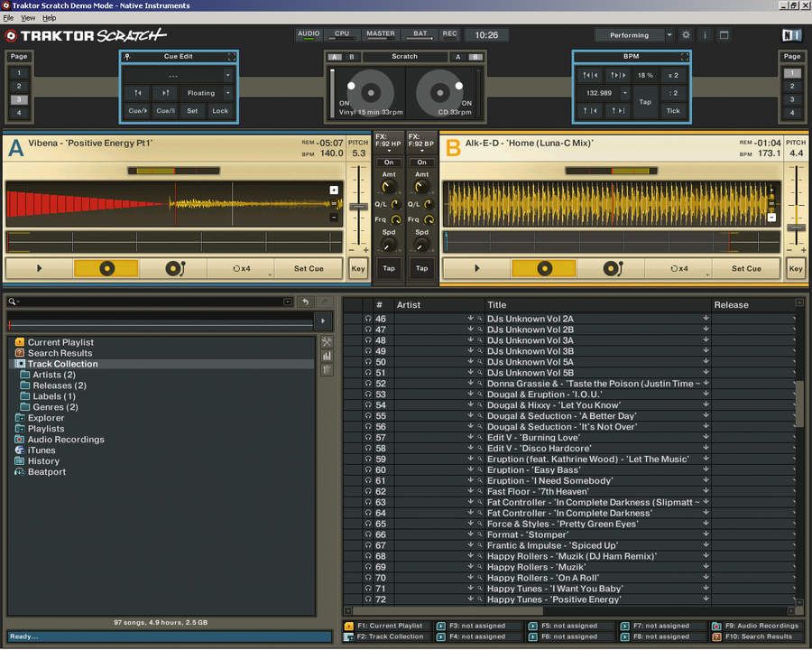Click Deck A Set Cue button
812x650 pixels.
[309, 268]
